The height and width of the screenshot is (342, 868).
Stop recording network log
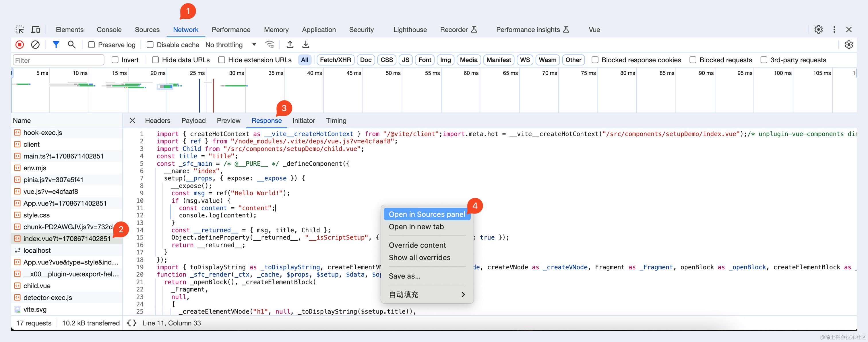[x=20, y=45]
